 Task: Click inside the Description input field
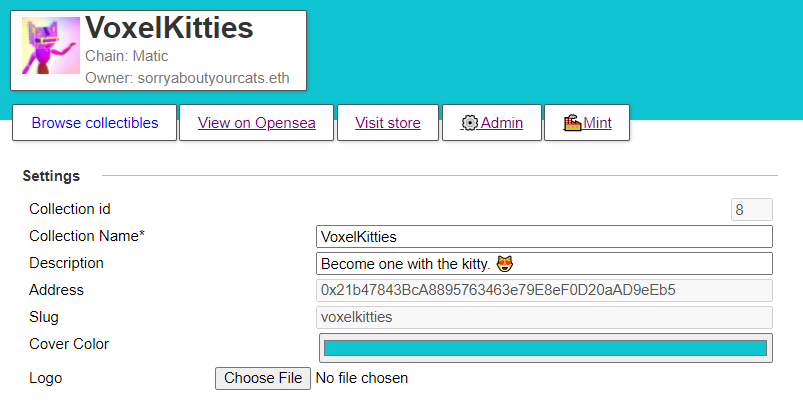click(544, 264)
